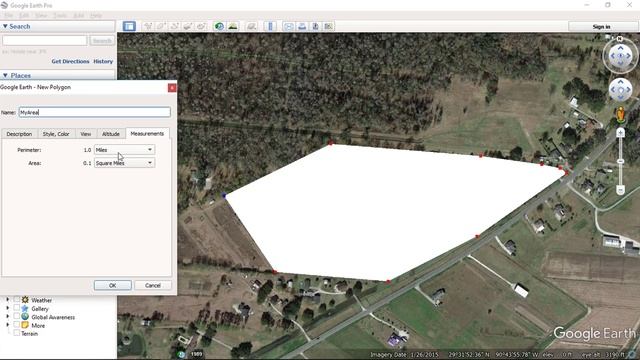Collapse the Search panel

click(5, 26)
